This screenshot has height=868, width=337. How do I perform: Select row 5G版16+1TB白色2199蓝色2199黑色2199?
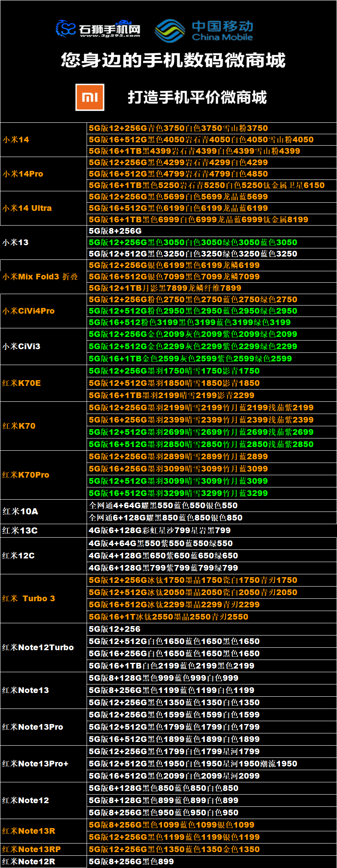click(212, 666)
